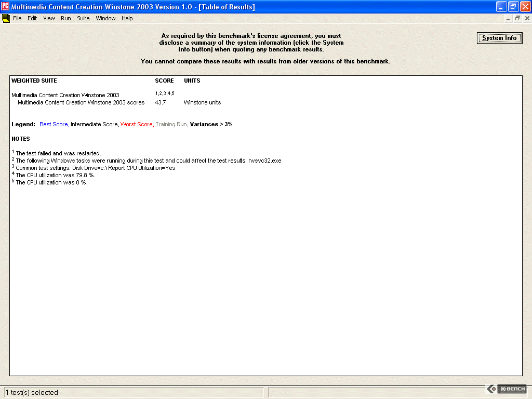Click note 1 'The test failed and was restarted'
Image resolution: width=532 pixels, height=399 pixels.
click(56, 153)
